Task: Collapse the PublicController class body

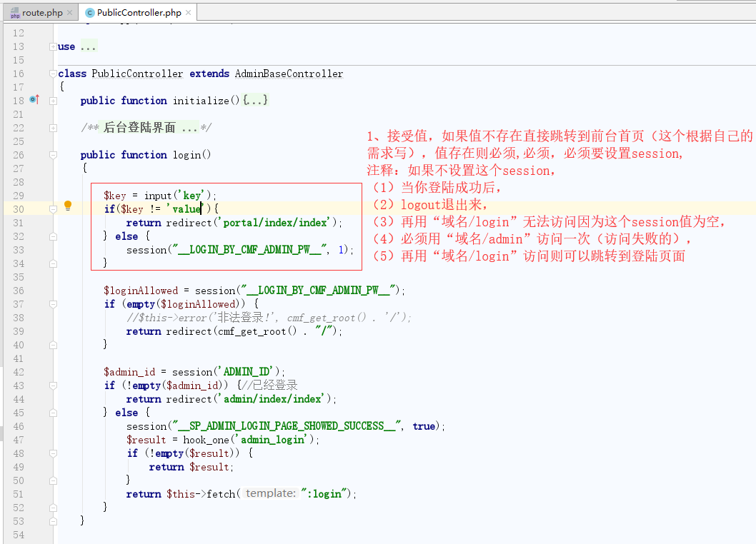Action: [x=53, y=74]
